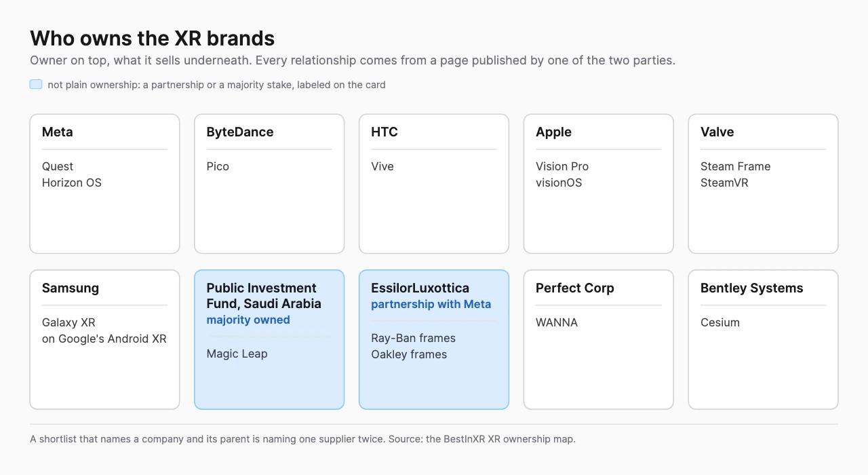The height and width of the screenshot is (475, 868).
Task: Click 'Ray-Ban frames' under EssilorLuxottica
Action: click(x=414, y=338)
